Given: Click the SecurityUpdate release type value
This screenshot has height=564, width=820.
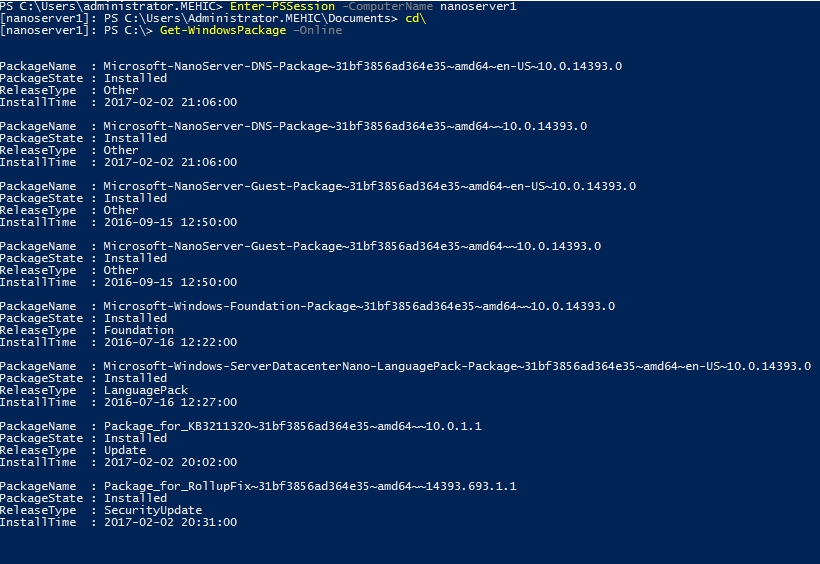Looking at the screenshot, I should click(152, 511).
